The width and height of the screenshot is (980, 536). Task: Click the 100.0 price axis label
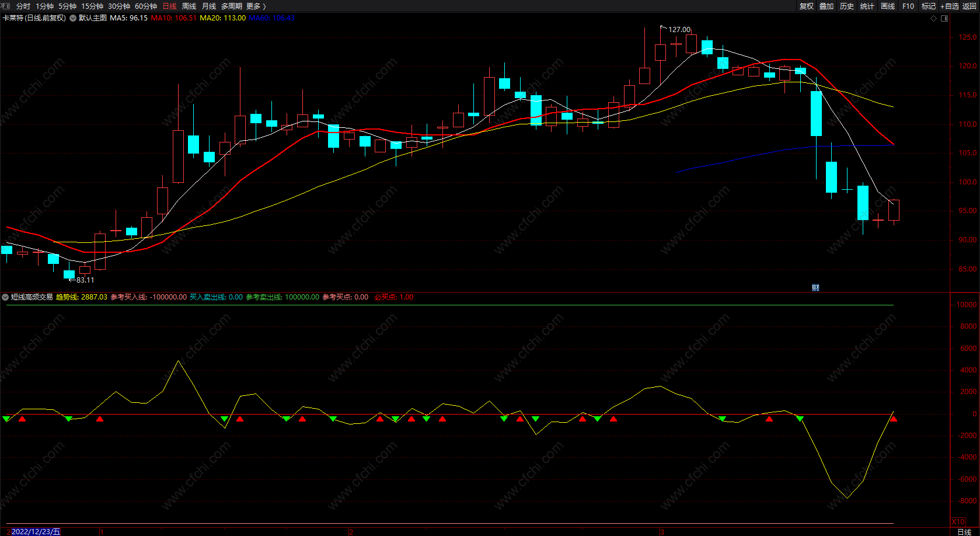(x=968, y=182)
